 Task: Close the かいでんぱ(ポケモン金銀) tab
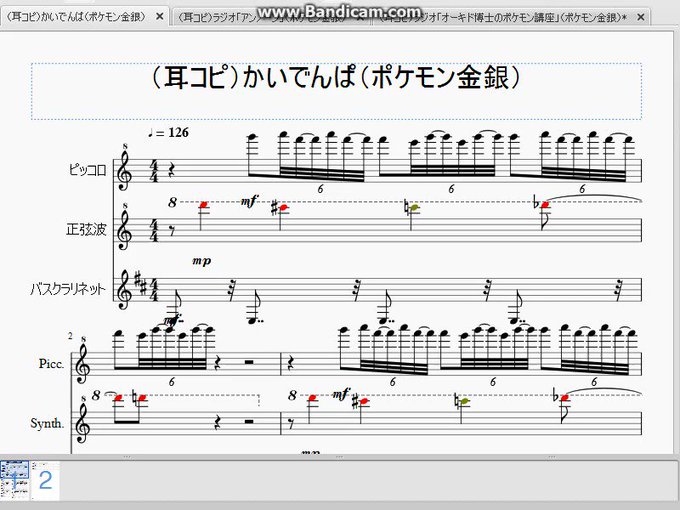160,17
